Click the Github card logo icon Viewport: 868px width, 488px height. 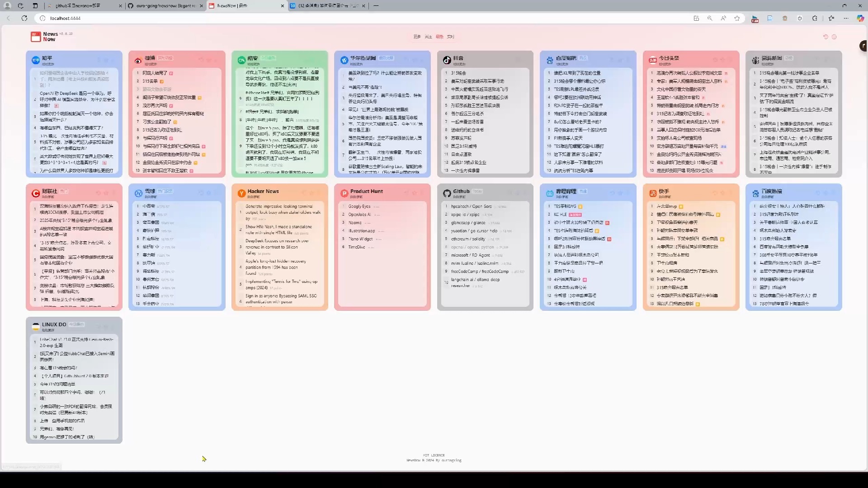[447, 193]
